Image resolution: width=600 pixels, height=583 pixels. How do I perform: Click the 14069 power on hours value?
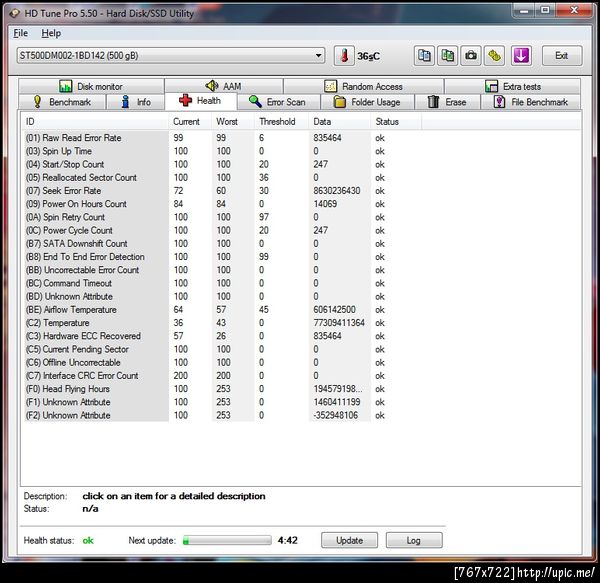[325, 204]
